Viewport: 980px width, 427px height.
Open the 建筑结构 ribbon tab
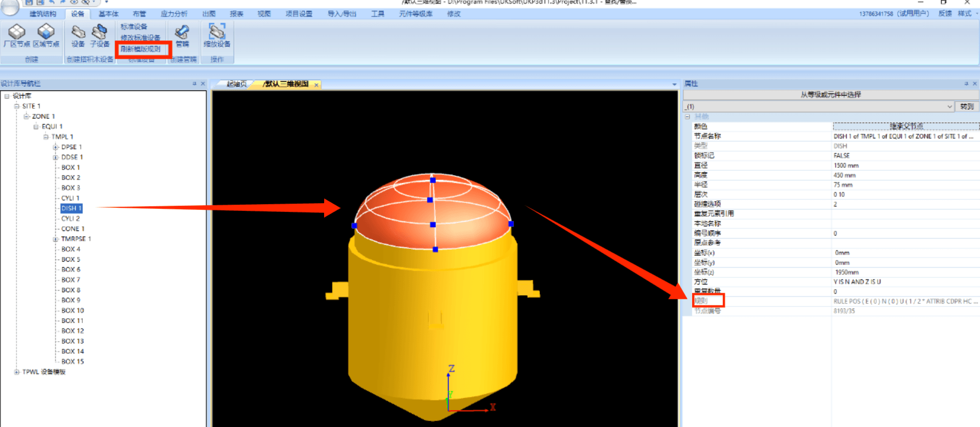pyautogui.click(x=43, y=14)
